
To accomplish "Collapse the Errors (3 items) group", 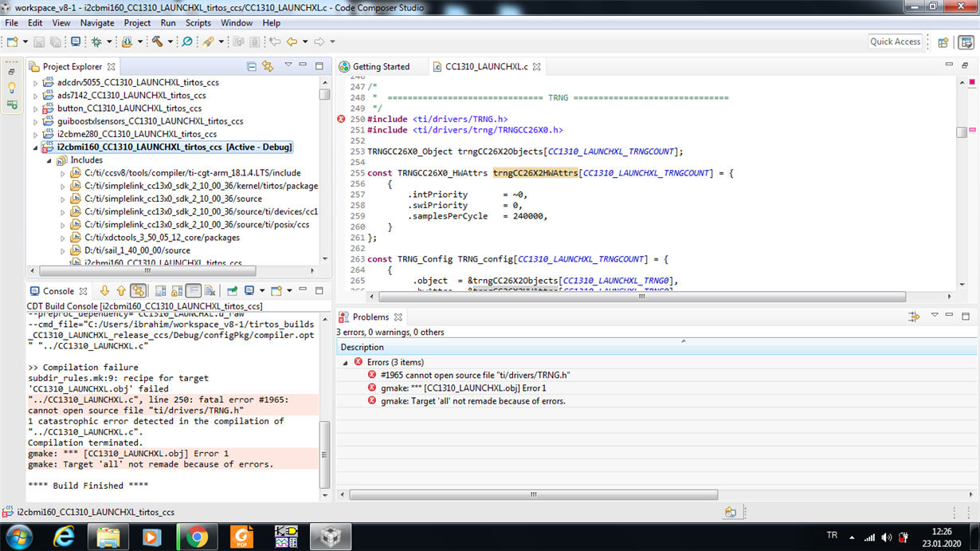I will point(346,362).
